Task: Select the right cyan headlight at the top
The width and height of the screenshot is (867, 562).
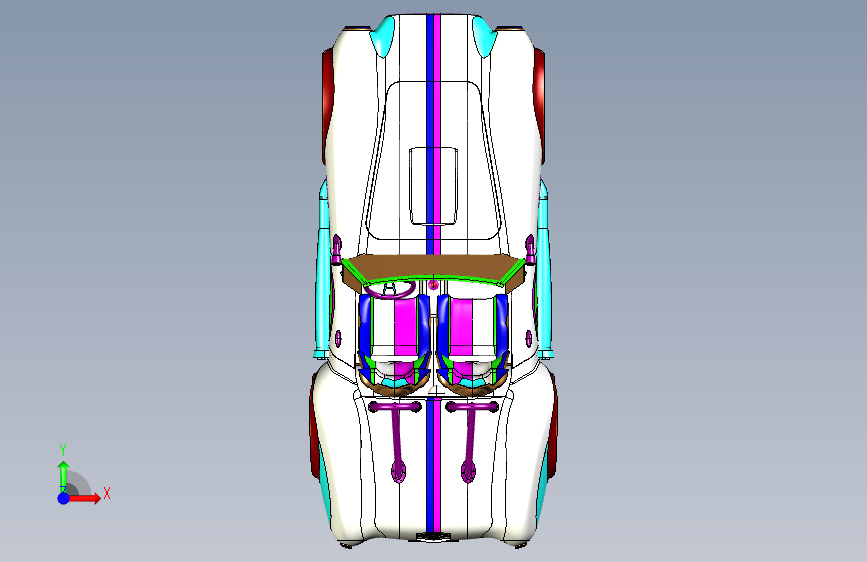Action: pyautogui.click(x=484, y=35)
